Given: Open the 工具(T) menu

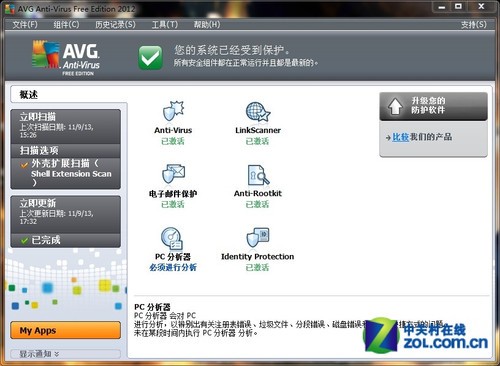Looking at the screenshot, I should click(x=165, y=24).
